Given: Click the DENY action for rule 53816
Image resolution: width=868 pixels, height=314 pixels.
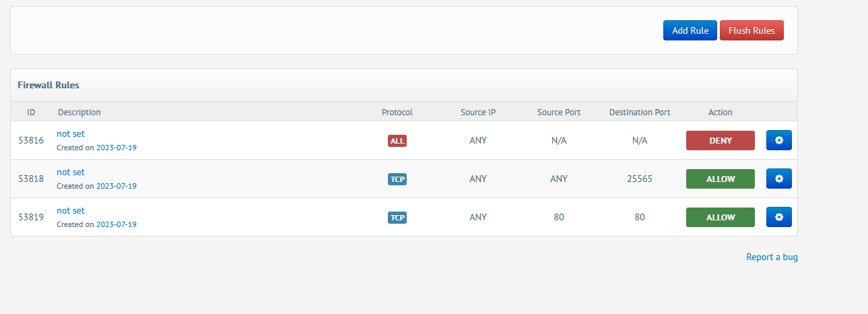Looking at the screenshot, I should pos(720,140).
